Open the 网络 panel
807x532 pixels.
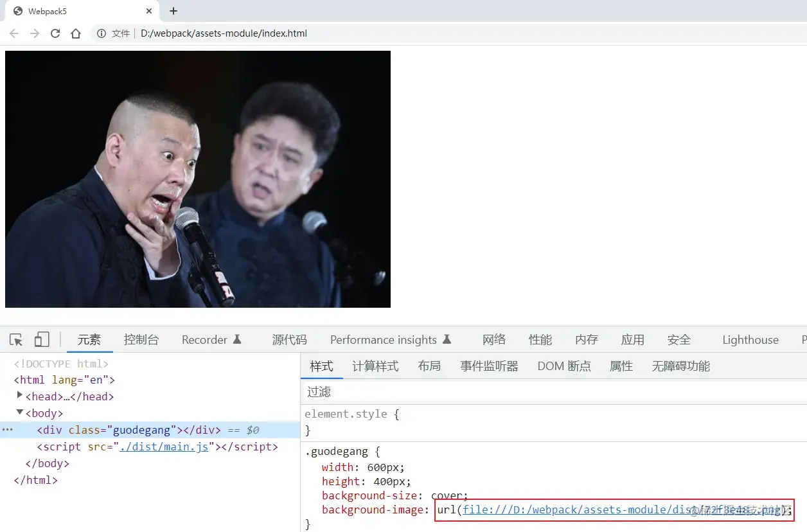(494, 339)
